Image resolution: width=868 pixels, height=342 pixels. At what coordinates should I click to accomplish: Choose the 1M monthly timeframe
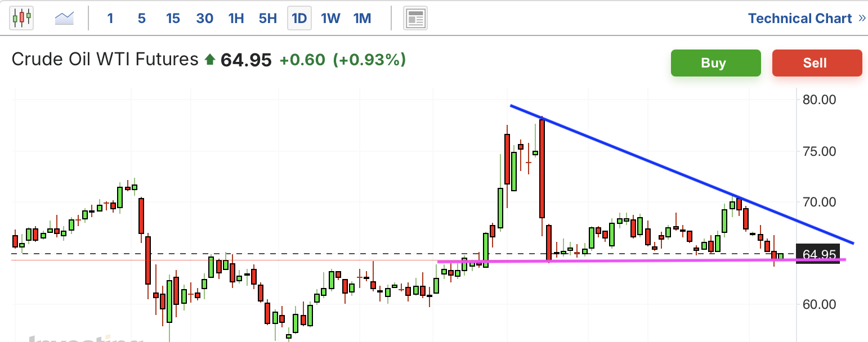tap(362, 19)
